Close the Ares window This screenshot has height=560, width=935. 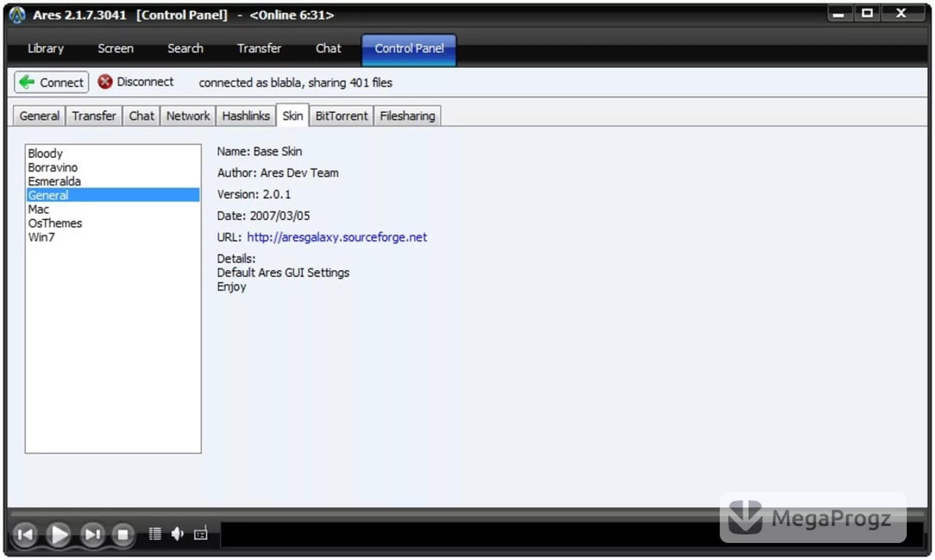(901, 14)
